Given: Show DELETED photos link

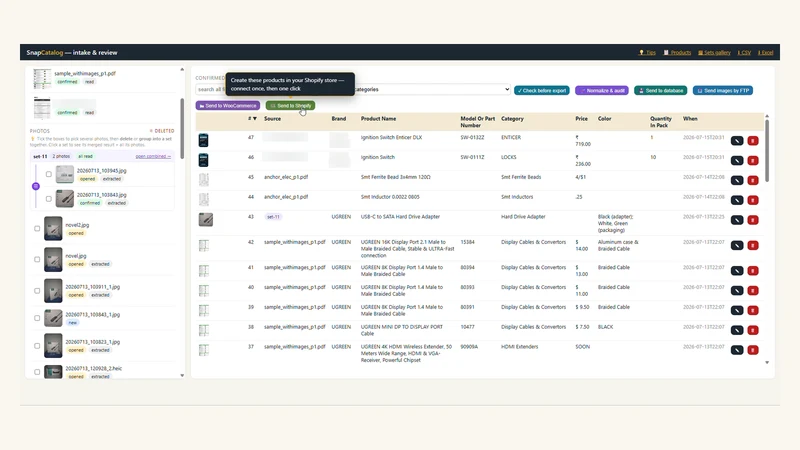Looking at the screenshot, I should (162, 131).
